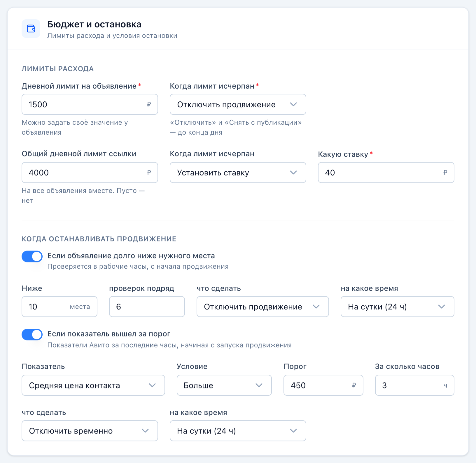Click the Порог input containing 450
Screen dimensions: 476x463
tap(323, 385)
